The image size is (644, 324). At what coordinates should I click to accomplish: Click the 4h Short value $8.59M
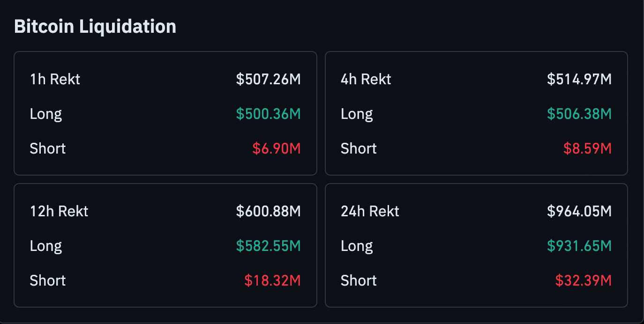(587, 149)
